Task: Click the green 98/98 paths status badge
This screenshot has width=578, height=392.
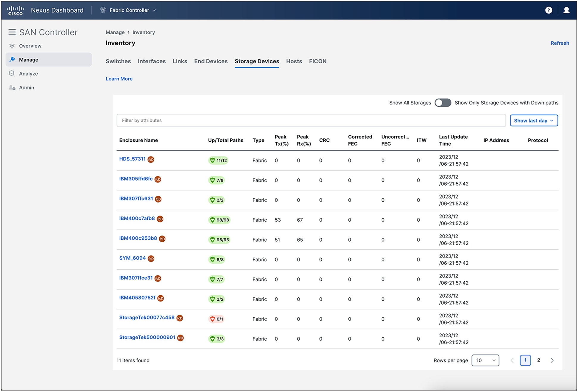Action: click(219, 220)
